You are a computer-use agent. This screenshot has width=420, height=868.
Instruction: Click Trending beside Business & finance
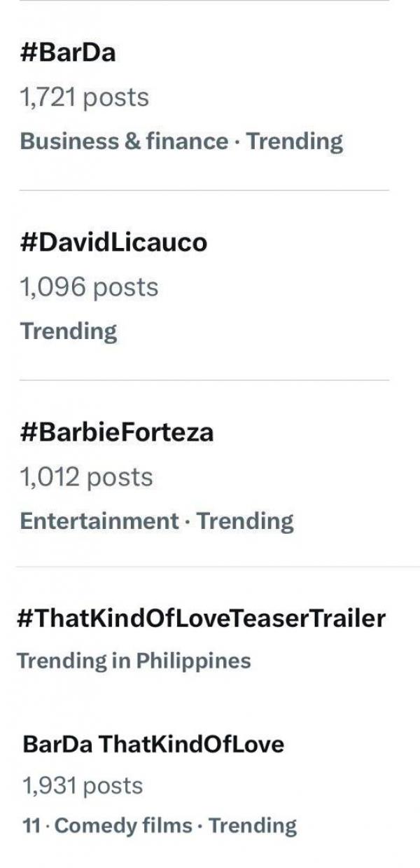coord(295,142)
